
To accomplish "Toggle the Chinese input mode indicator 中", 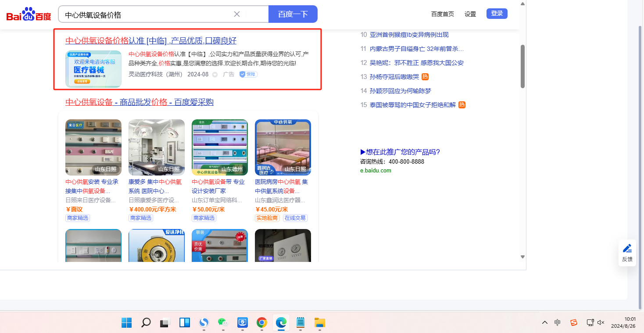I will (x=557, y=322).
